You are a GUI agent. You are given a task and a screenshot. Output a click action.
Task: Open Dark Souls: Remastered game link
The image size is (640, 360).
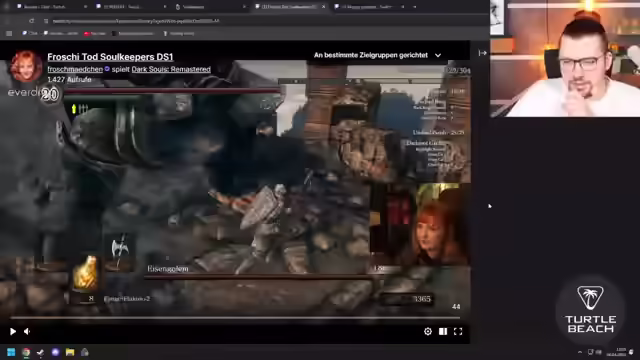point(171,69)
